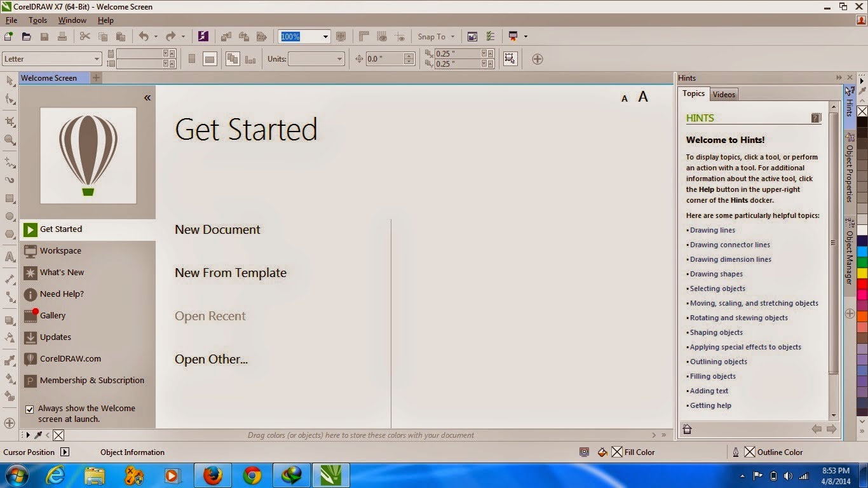Open the Drawing connector lines hint topic

click(x=729, y=245)
